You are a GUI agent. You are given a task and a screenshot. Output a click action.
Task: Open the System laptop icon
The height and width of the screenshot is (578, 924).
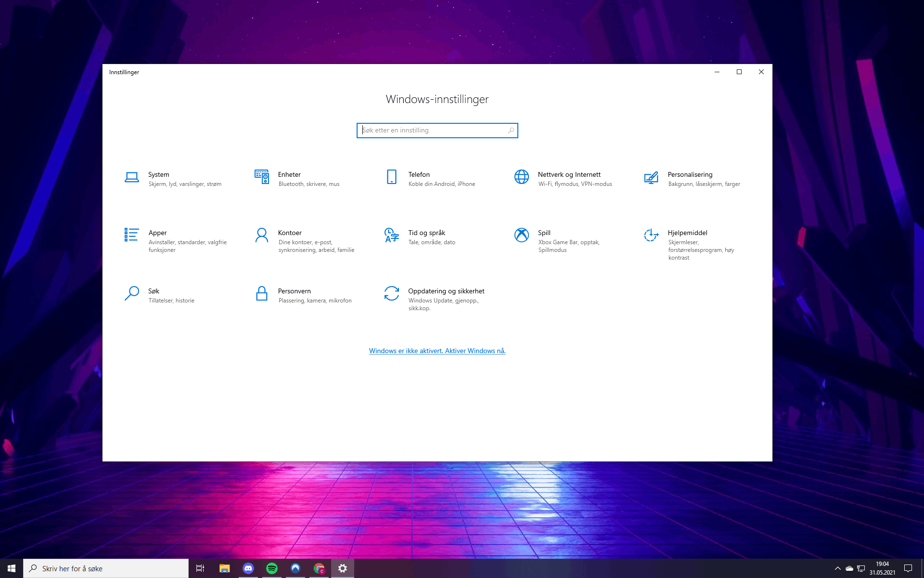tap(131, 177)
